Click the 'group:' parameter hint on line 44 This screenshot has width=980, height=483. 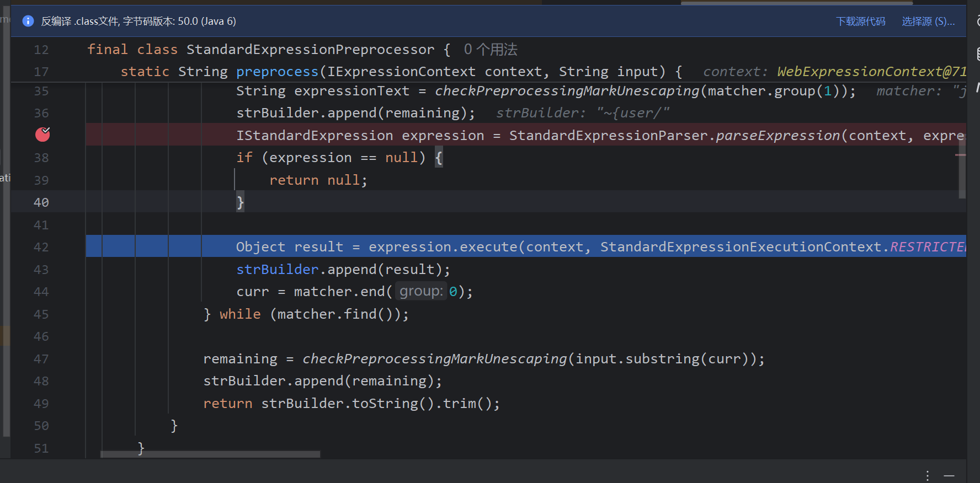(421, 291)
